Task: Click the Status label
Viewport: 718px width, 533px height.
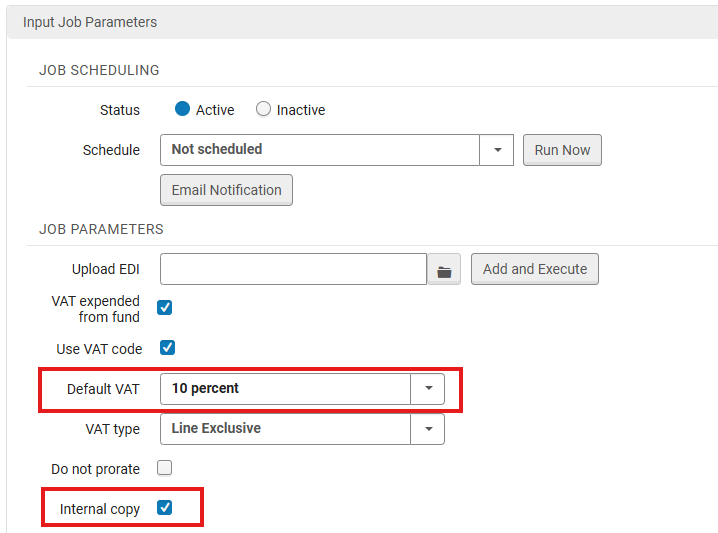Action: tap(120, 110)
